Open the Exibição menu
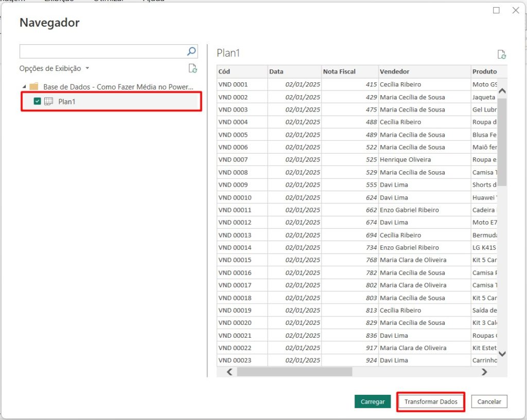The width and height of the screenshot is (527, 420). pyautogui.click(x=59, y=1)
